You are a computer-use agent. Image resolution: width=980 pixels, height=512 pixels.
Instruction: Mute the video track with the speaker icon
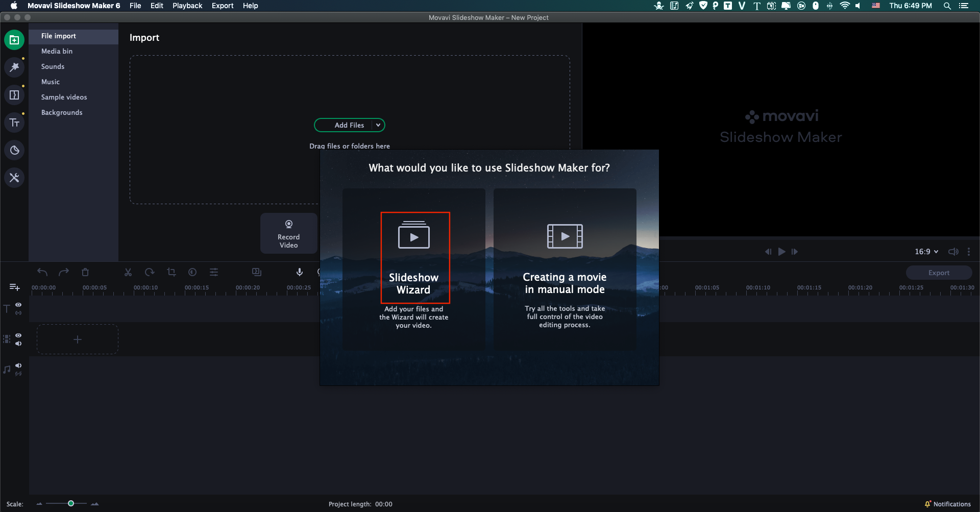(18, 343)
